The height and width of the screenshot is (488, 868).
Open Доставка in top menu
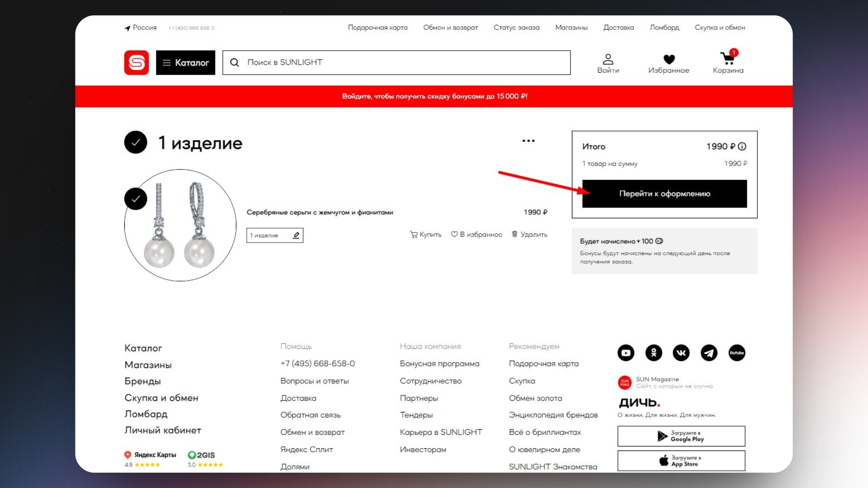[618, 28]
